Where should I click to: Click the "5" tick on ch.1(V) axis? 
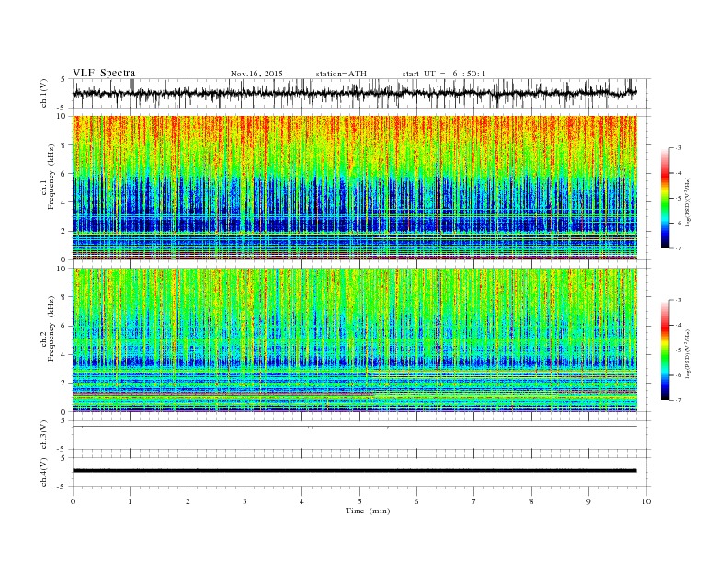coord(63,79)
